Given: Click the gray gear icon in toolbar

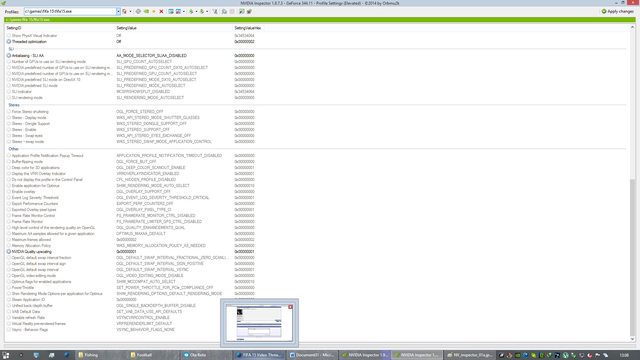Looking at the screenshot, I should click(x=138, y=11).
